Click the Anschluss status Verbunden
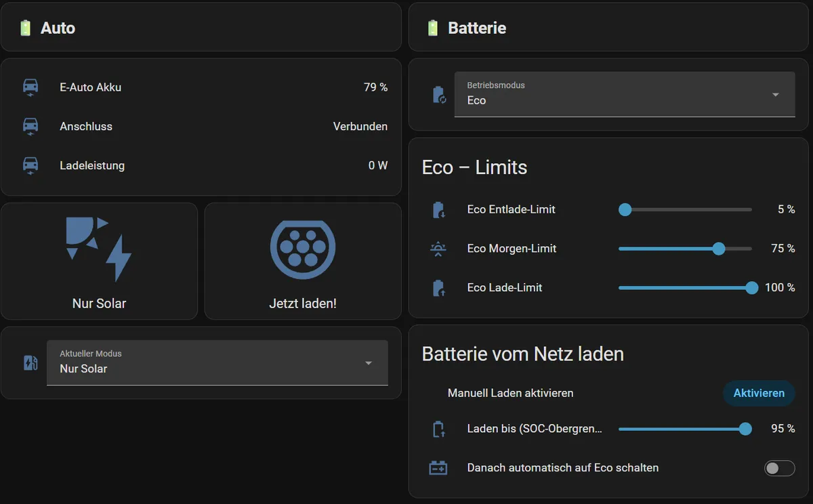The image size is (813, 504). (360, 127)
